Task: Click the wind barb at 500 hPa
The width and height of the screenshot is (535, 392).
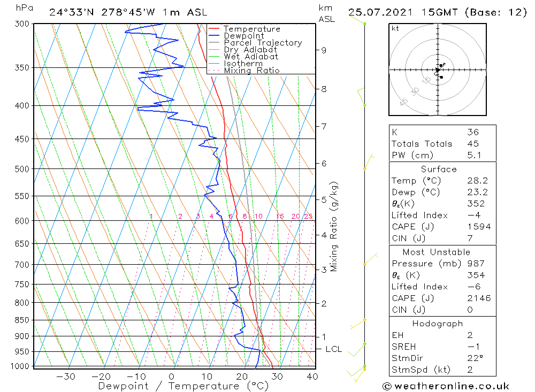Action: pyautogui.click(x=369, y=162)
